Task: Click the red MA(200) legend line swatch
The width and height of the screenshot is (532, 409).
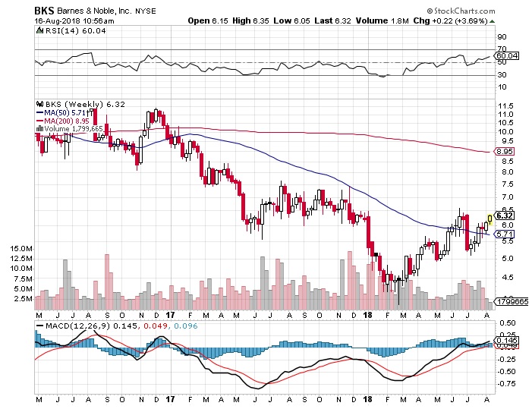Action: [39, 121]
